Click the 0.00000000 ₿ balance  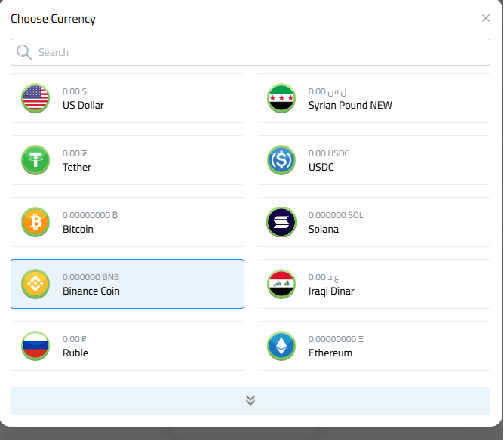[x=91, y=215]
